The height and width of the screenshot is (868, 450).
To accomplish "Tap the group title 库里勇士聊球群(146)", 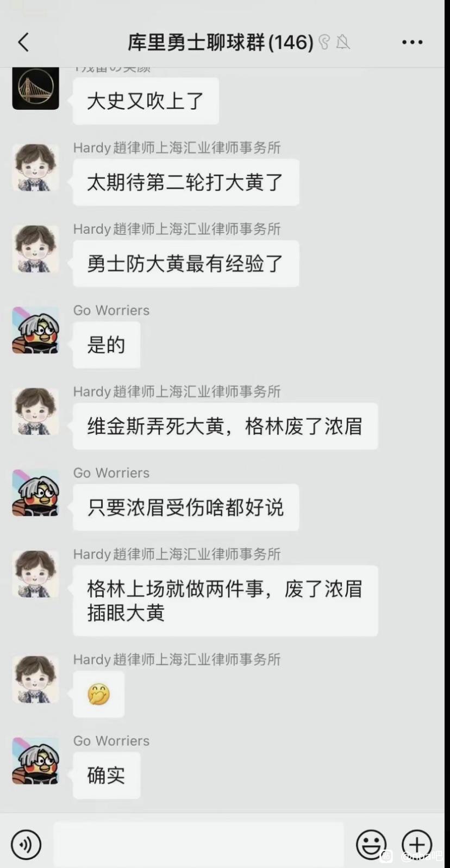I will pyautogui.click(x=221, y=42).
